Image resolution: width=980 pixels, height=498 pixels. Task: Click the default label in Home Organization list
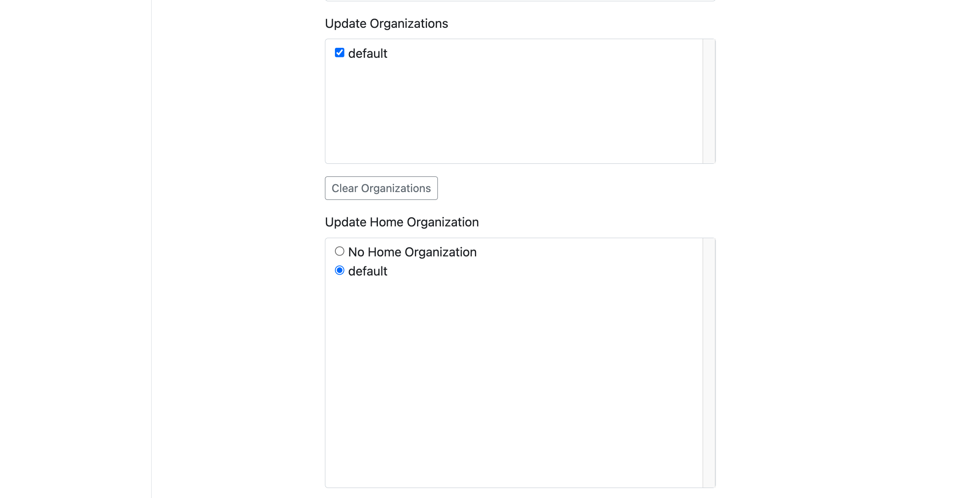point(367,271)
